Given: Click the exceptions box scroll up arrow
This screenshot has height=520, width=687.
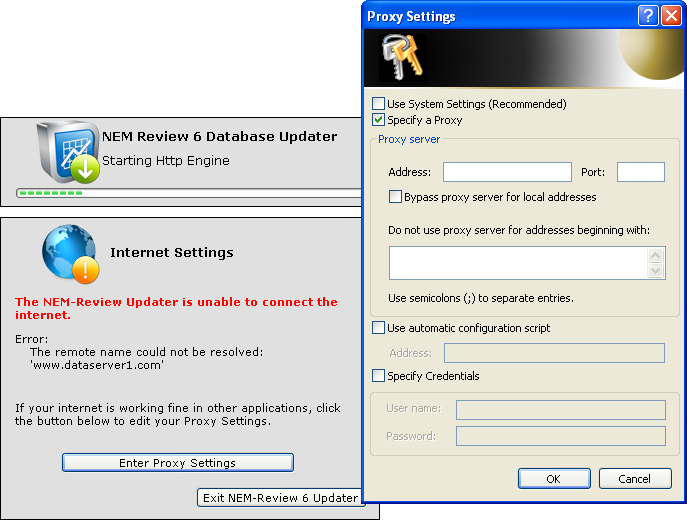Looking at the screenshot, I should [655, 255].
